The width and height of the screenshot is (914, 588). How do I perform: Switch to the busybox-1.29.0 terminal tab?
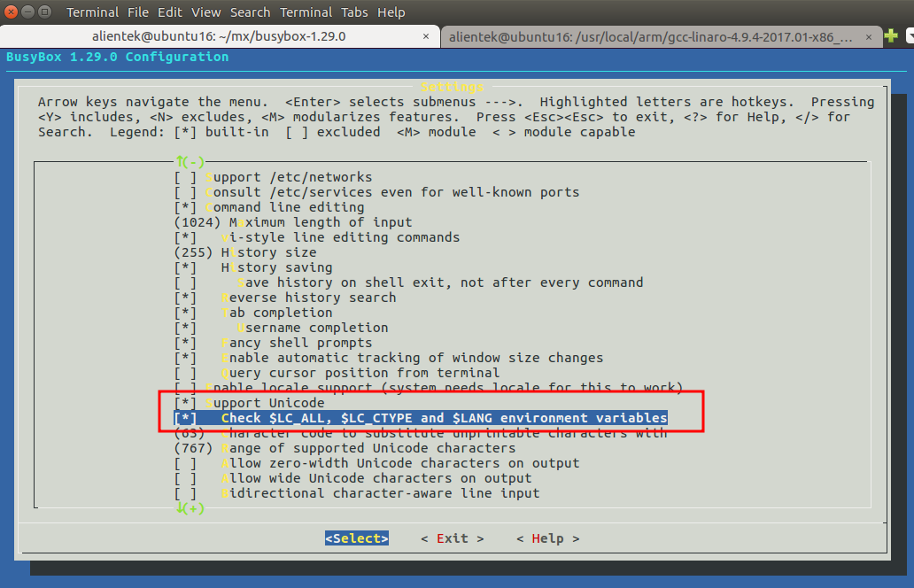[219, 36]
